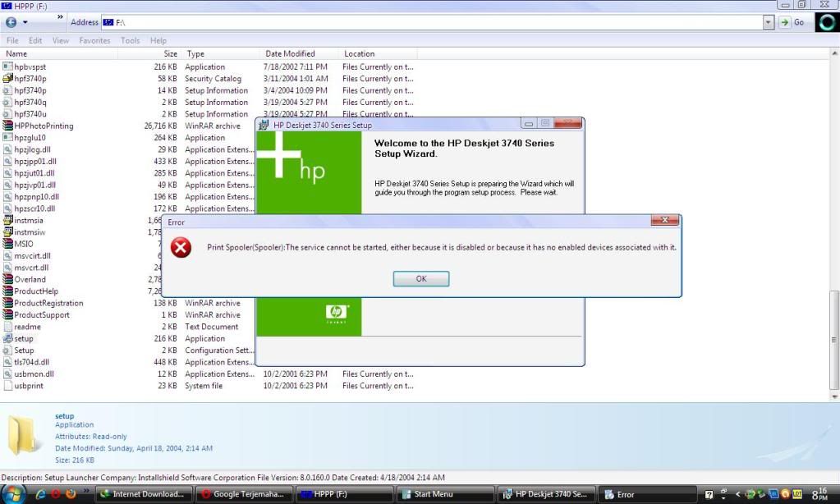The width and height of the screenshot is (840, 504).
Task: Click the file list vertical scrollbar thumb
Action: (833, 340)
